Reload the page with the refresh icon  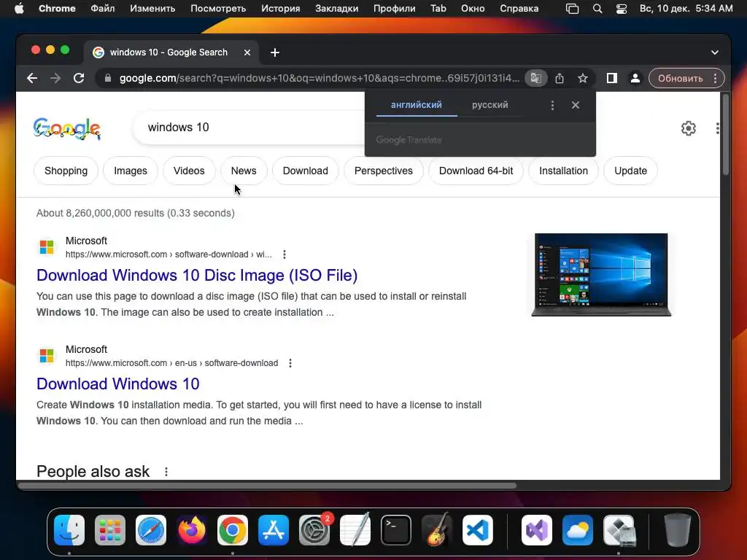click(x=79, y=78)
